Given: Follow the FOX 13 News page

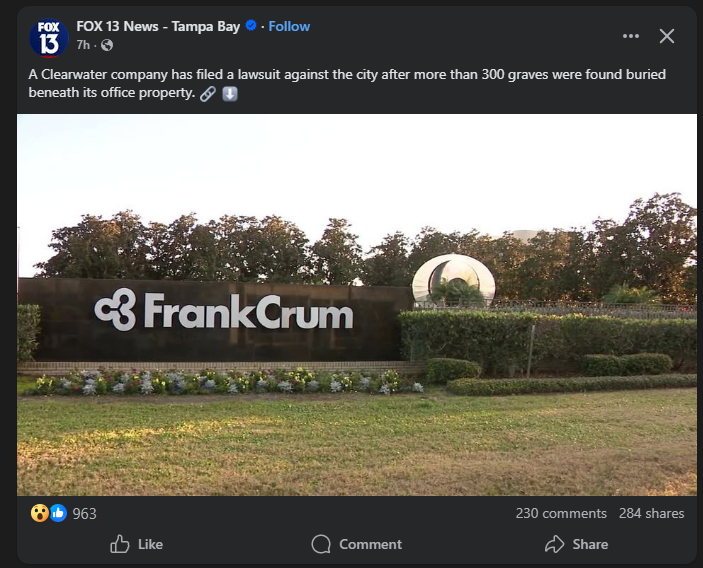Looking at the screenshot, I should [289, 26].
